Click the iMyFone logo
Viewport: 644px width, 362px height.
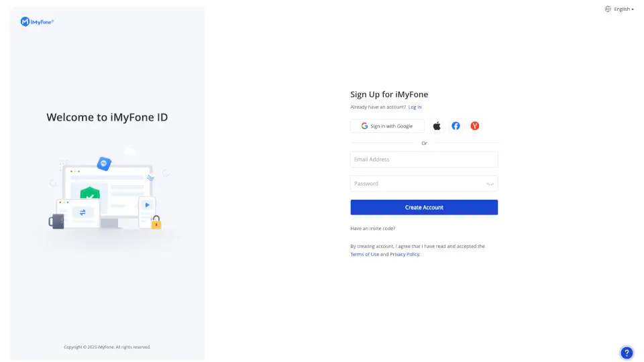37,22
